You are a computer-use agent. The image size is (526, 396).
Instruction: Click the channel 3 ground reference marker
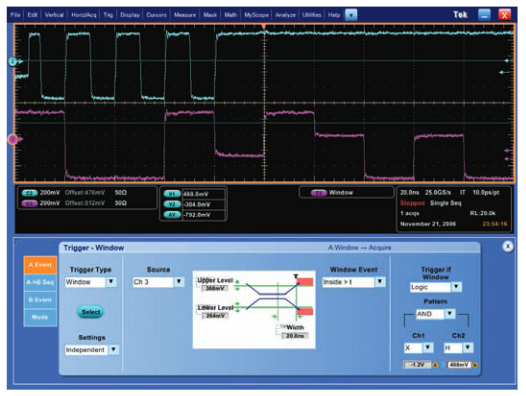pos(13,139)
